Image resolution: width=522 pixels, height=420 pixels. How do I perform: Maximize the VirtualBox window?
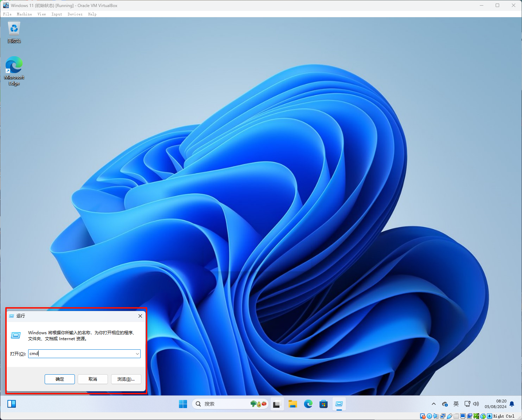497,5
